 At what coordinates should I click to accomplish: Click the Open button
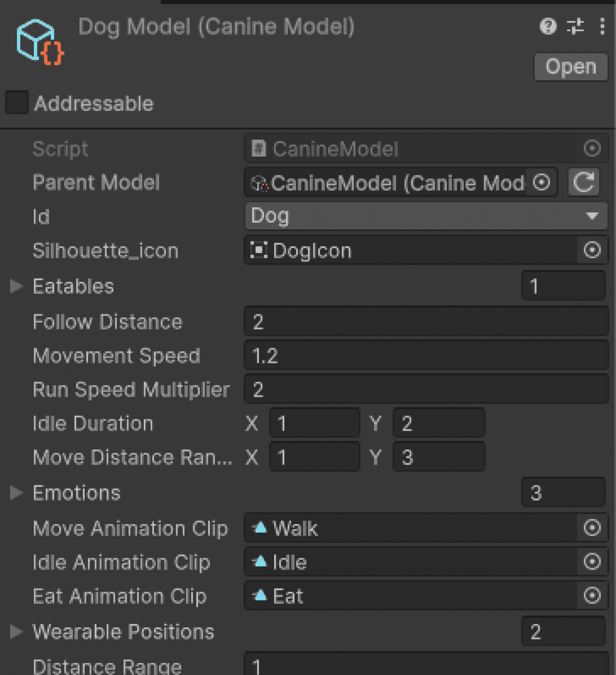[x=571, y=67]
